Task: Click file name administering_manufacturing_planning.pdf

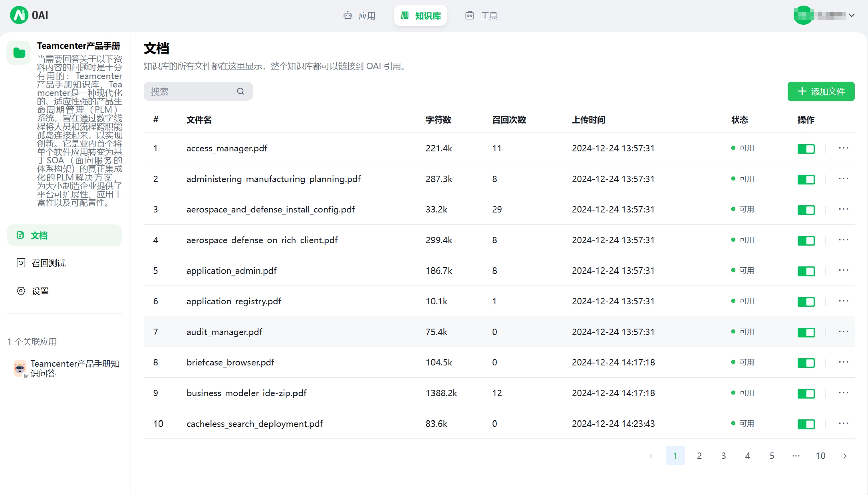Action: 273,179
